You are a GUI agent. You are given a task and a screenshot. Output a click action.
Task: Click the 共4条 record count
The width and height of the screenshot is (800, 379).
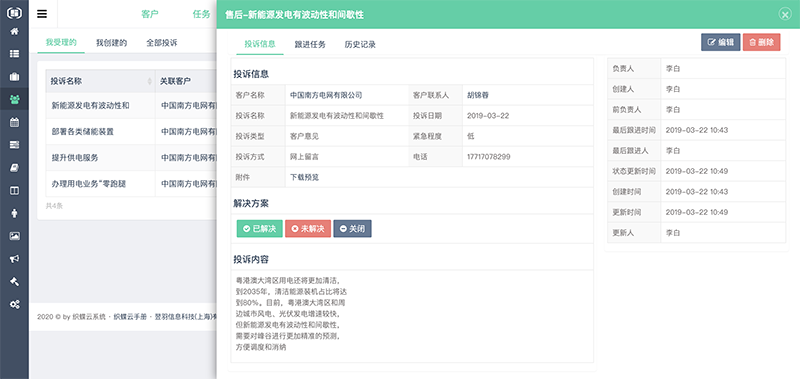pyautogui.click(x=54, y=206)
